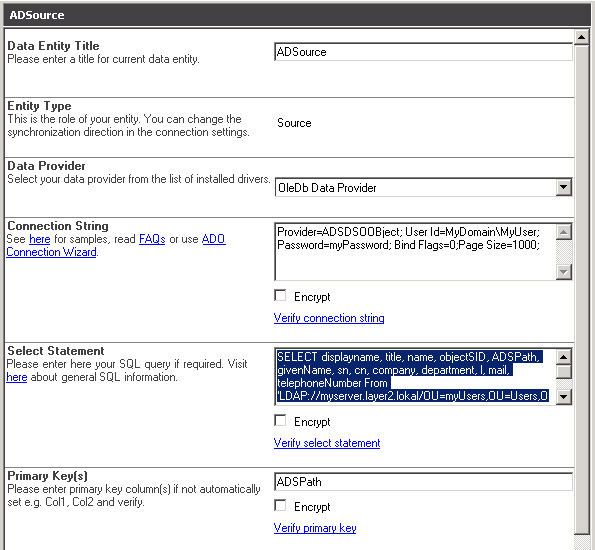Click the Primary Key(s) input field
The width and height of the screenshot is (595, 550).
tap(423, 482)
